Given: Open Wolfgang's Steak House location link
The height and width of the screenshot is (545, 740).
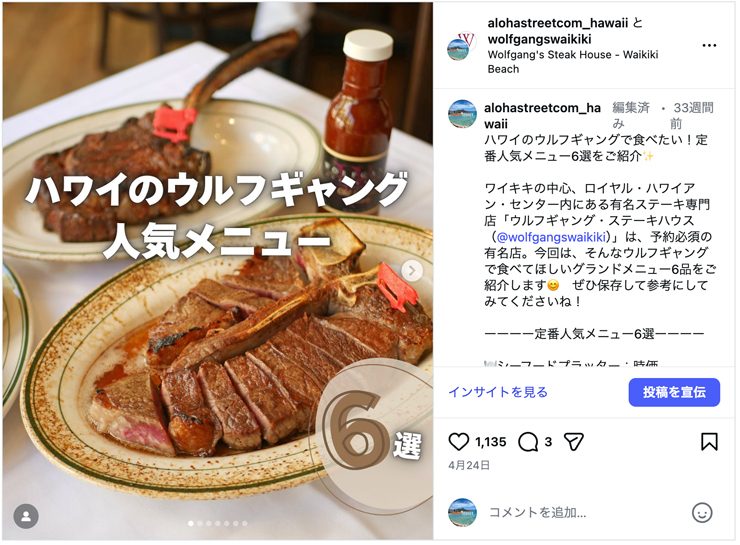Looking at the screenshot, I should (572, 61).
